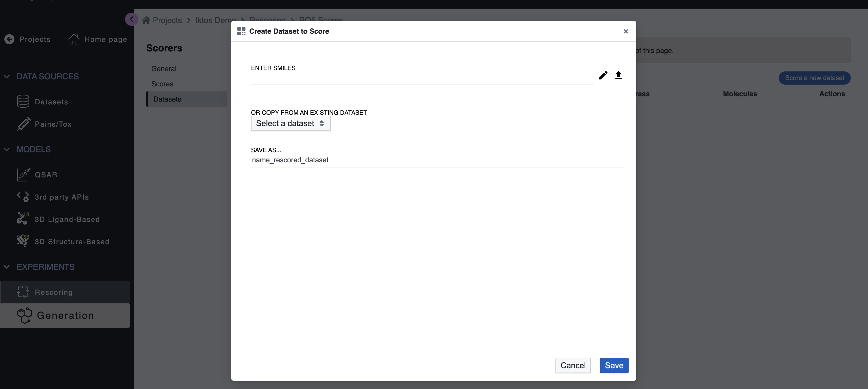Viewport: 868px width, 389px height.
Task: Click the upload file arrow icon
Action: coord(618,75)
